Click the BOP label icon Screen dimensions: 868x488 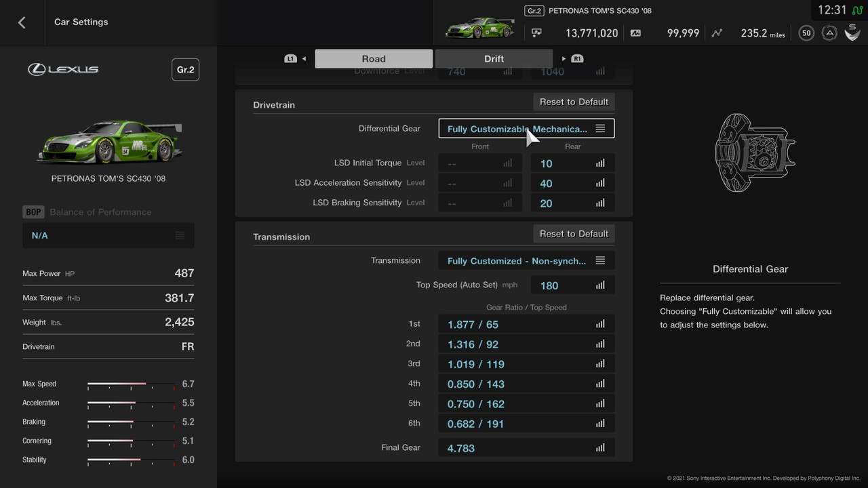33,212
